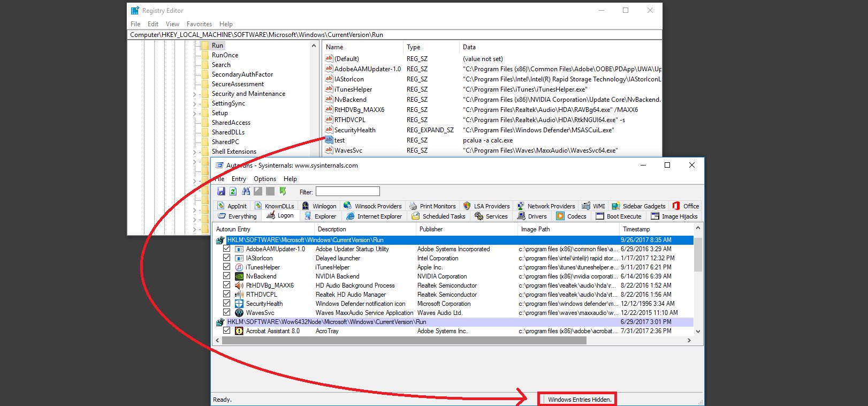Sort by the Timestamp column header
Viewport: 868px width, 406px height.
(x=656, y=229)
